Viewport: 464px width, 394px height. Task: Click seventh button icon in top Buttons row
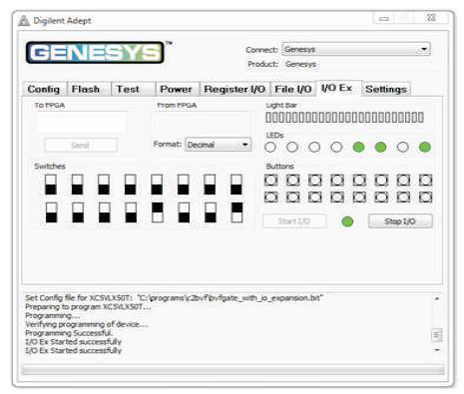pyautogui.click(x=403, y=180)
